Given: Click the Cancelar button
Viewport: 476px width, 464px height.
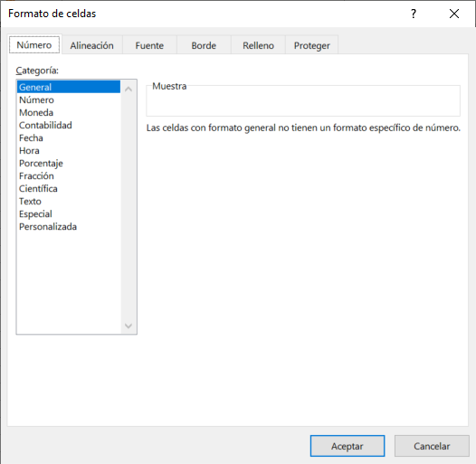Looking at the screenshot, I should pos(432,446).
